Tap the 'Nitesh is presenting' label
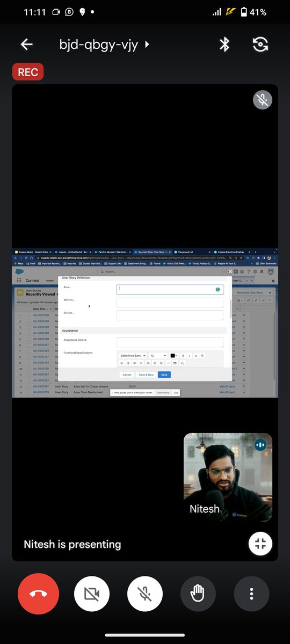This screenshot has height=644, width=290. (73, 544)
